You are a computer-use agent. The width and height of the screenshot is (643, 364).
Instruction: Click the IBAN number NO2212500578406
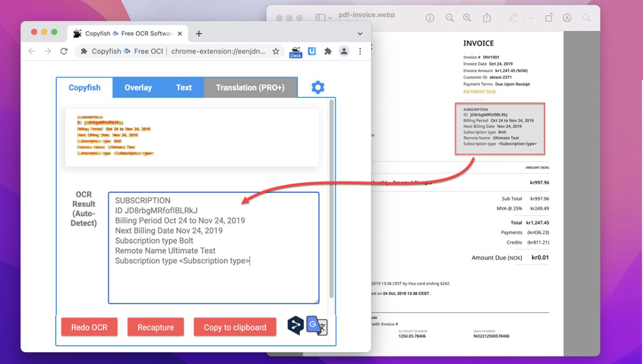491,336
